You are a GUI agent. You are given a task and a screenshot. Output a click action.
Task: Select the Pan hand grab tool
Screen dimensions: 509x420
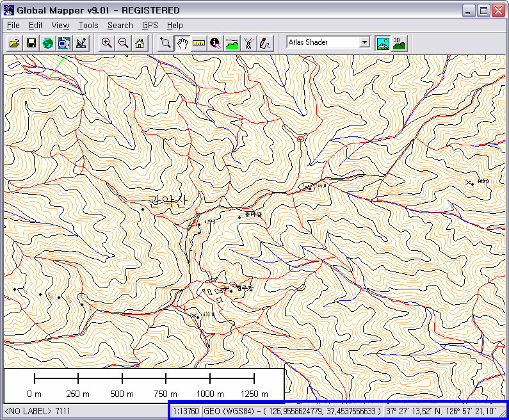[182, 43]
